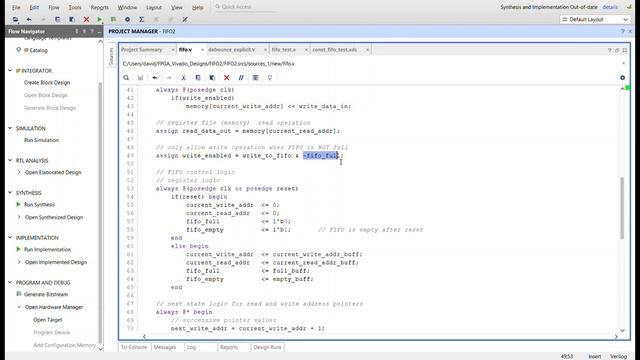The height and width of the screenshot is (360, 640).
Task: Collapse the IP INTEGRATOR section
Action: click(10, 71)
